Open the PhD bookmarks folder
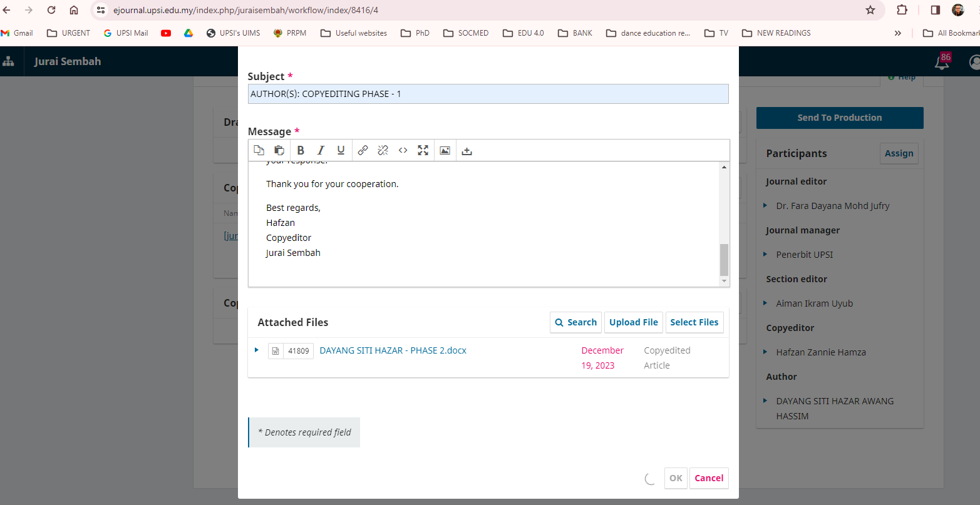 pyautogui.click(x=416, y=33)
